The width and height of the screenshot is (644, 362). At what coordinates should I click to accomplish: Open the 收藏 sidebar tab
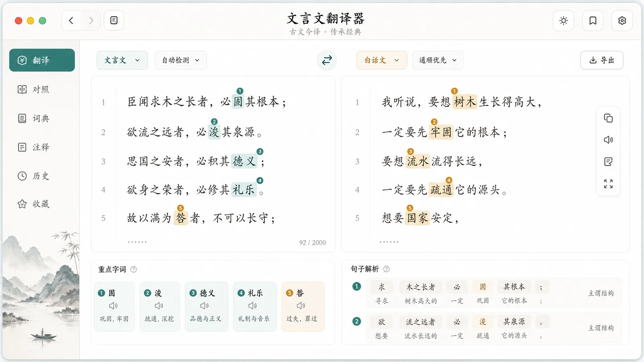point(42,204)
